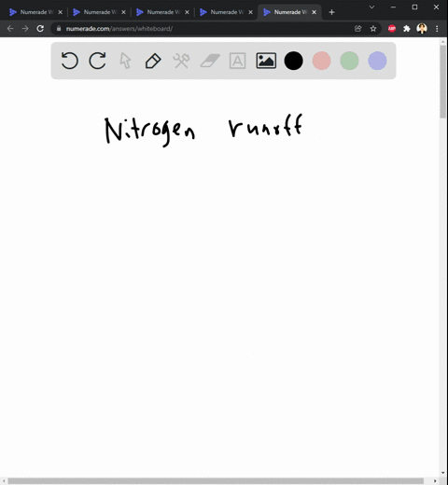Choose the lavender blue color swatch

click(377, 61)
